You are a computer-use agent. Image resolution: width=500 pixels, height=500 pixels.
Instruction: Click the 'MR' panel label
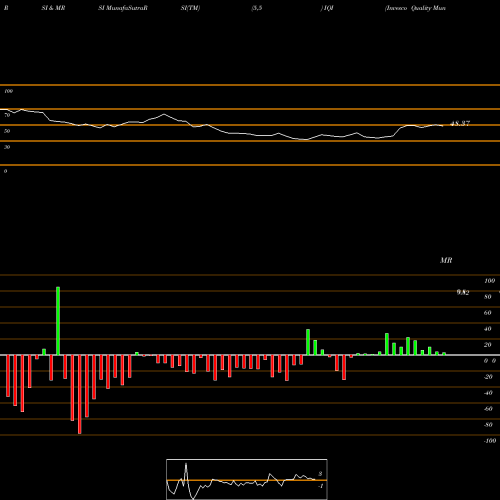click(x=446, y=260)
